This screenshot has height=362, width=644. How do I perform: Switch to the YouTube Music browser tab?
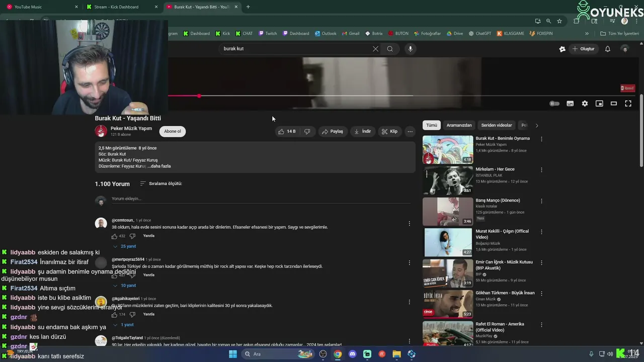pyautogui.click(x=42, y=7)
